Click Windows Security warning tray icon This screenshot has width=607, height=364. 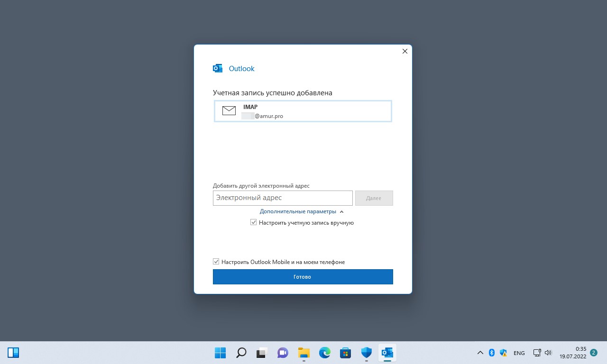pos(504,353)
